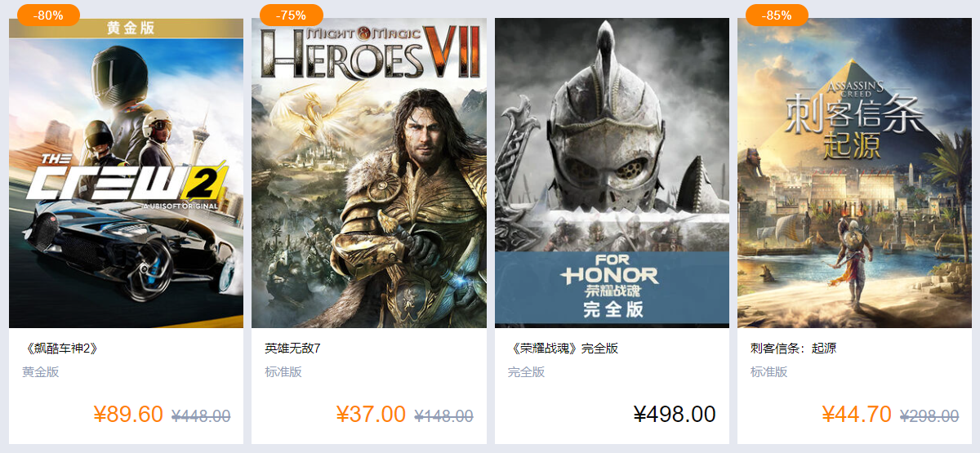Click the ¥498.00 price of For Honor
This screenshot has width=980, height=453.
[x=675, y=415]
